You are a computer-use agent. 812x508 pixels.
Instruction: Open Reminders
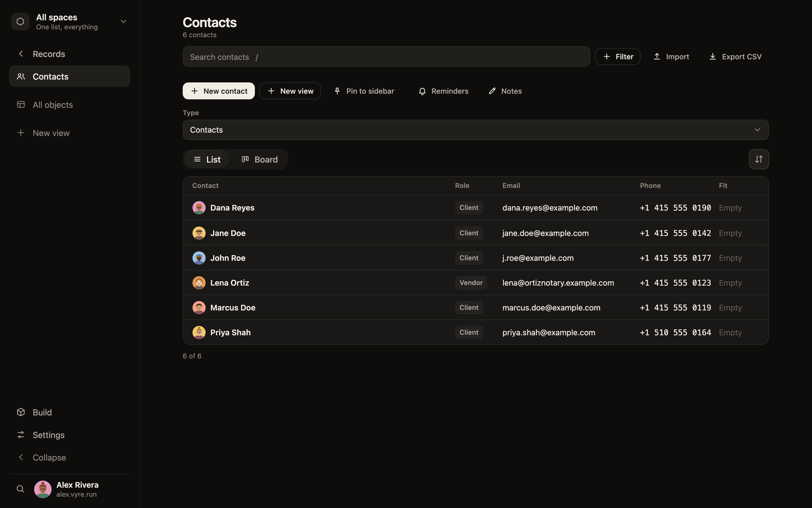click(x=443, y=91)
